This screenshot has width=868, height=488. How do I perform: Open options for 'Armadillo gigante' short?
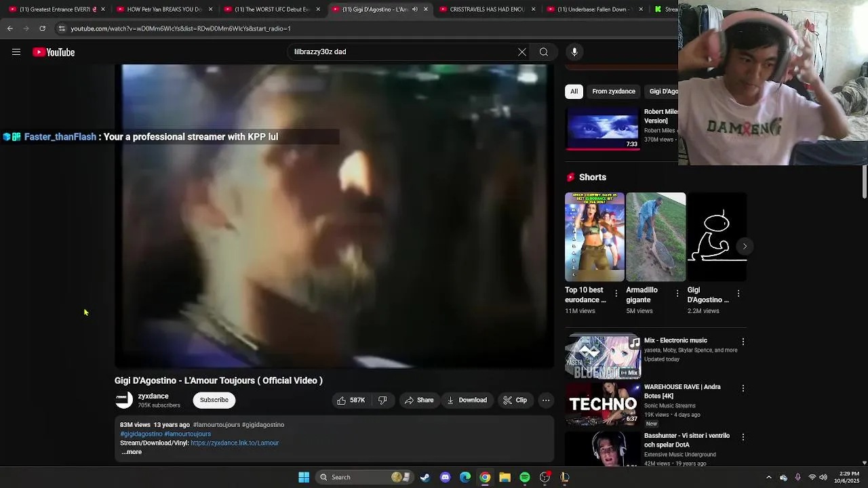[677, 293]
